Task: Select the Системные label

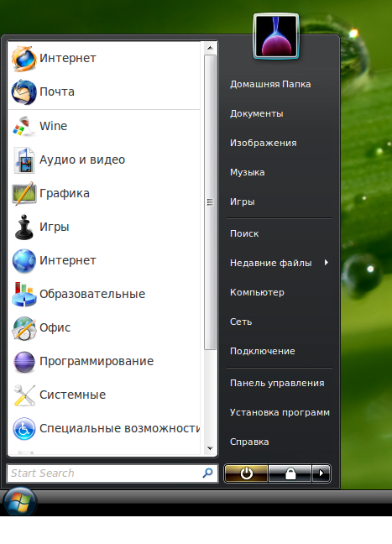Action: click(72, 395)
